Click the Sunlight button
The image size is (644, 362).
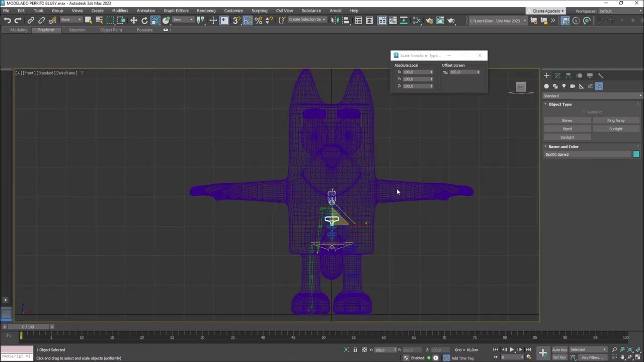[616, 129]
